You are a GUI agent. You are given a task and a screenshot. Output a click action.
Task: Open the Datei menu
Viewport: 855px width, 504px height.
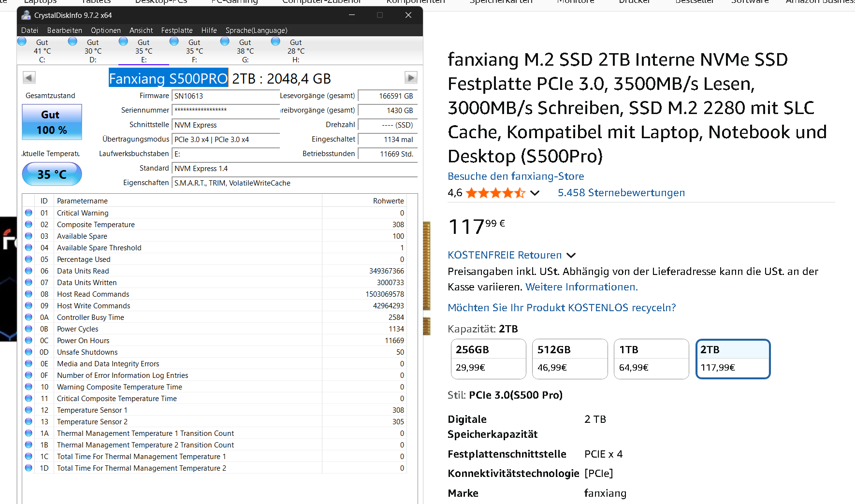29,30
